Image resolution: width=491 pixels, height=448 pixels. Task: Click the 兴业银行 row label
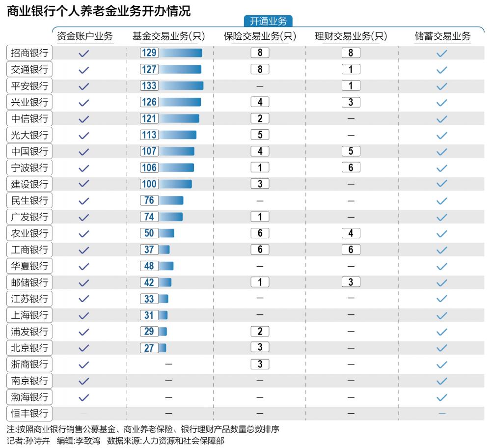click(x=29, y=102)
